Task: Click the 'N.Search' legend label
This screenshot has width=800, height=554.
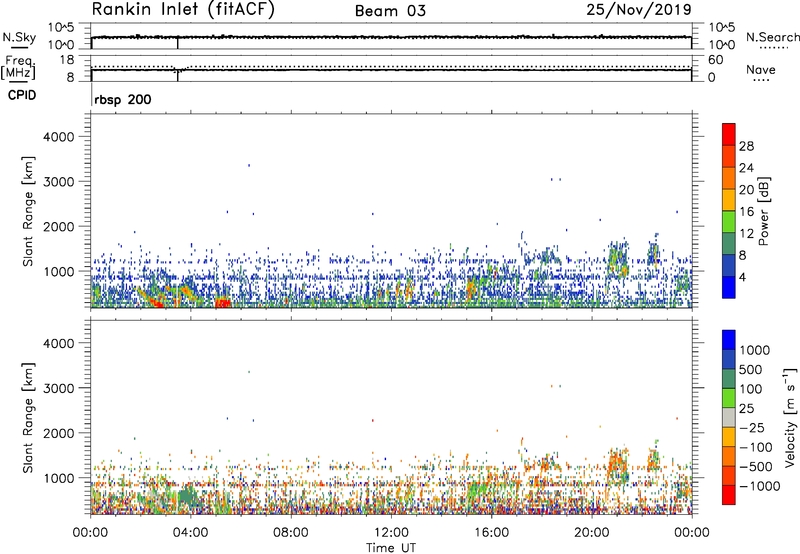Action: pos(772,37)
